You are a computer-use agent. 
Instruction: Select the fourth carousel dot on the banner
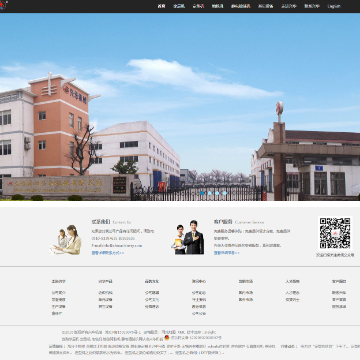[224, 193]
